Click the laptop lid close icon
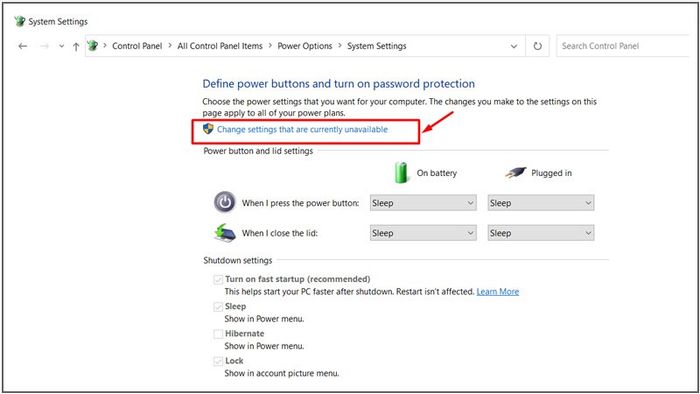 point(225,232)
